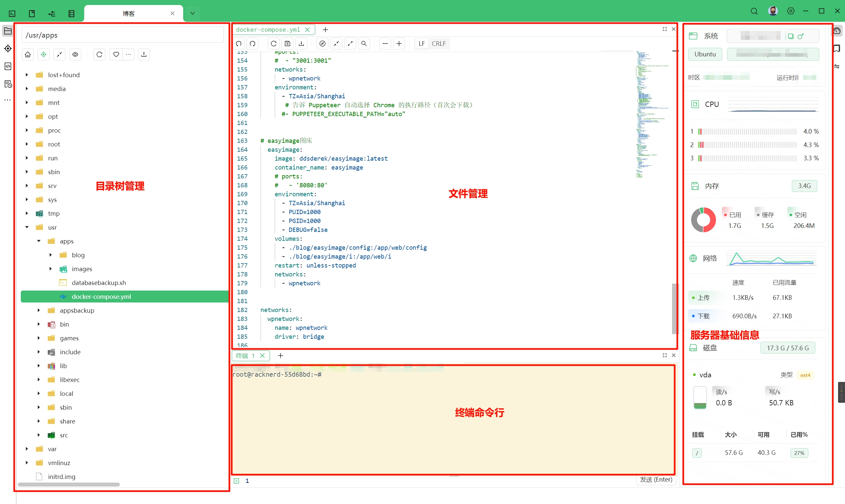Maximize the editor panel
The width and height of the screenshot is (845, 504).
pyautogui.click(x=664, y=29)
